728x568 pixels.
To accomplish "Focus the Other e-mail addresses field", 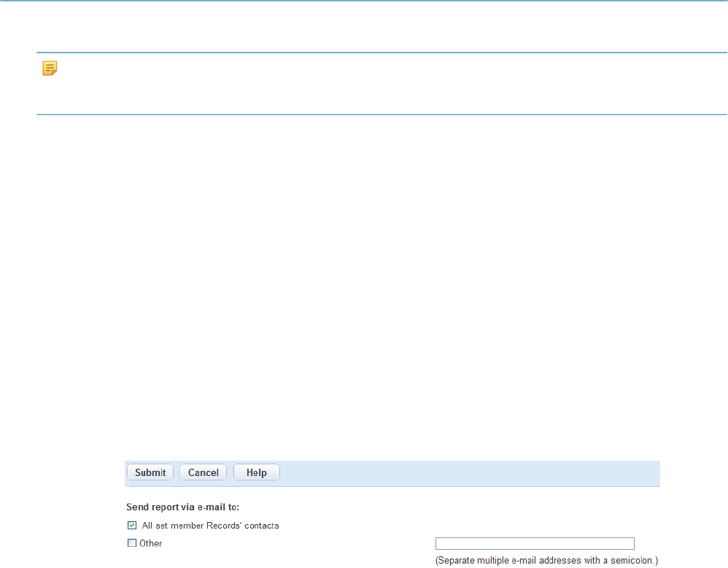I will pyautogui.click(x=535, y=543).
